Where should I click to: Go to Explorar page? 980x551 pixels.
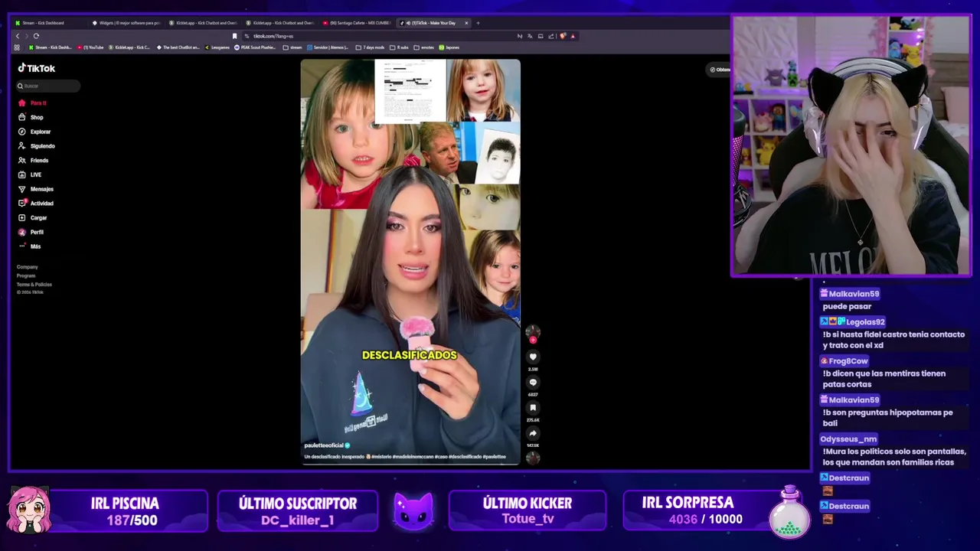[34, 132]
